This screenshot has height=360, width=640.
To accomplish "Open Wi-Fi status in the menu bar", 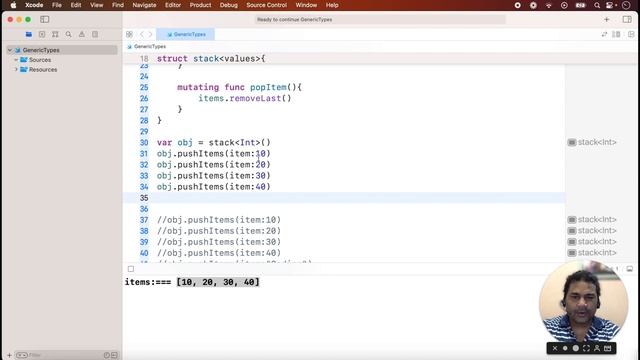I will pyautogui.click(x=549, y=5).
